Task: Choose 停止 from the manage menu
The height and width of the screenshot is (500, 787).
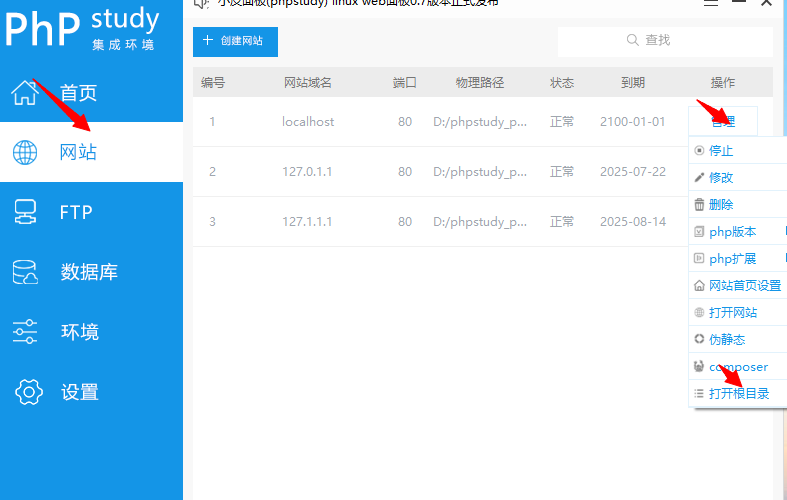Action: click(738, 150)
